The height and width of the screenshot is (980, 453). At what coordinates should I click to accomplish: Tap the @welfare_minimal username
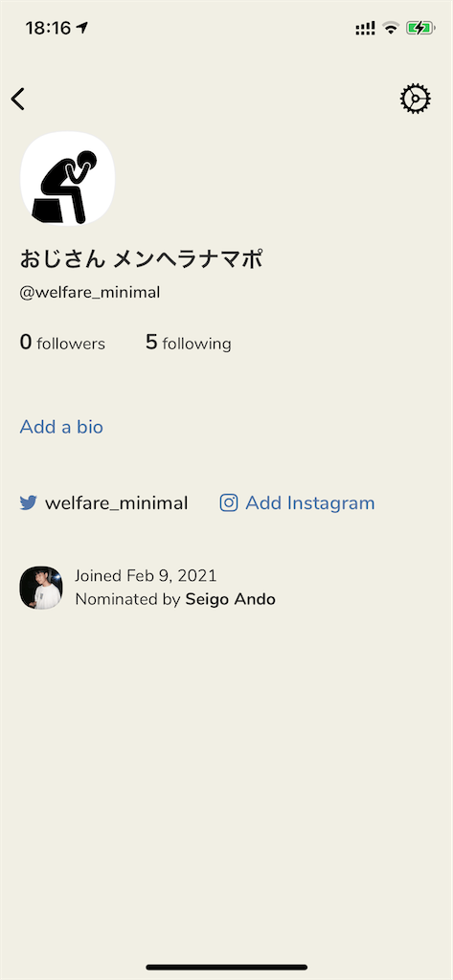tap(90, 293)
